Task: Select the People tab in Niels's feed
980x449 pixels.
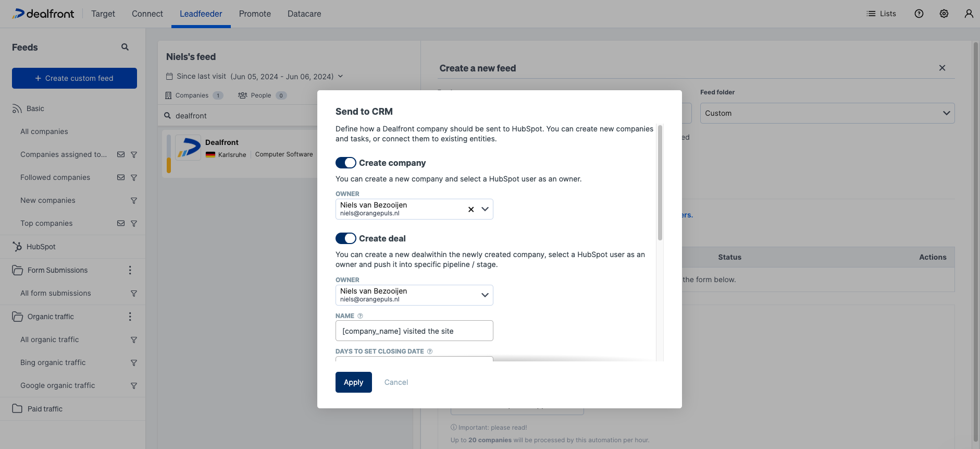Action: tap(262, 95)
